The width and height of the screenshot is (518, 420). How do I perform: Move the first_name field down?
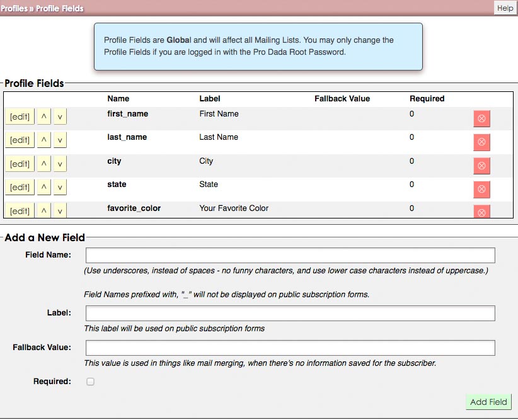pyautogui.click(x=59, y=117)
